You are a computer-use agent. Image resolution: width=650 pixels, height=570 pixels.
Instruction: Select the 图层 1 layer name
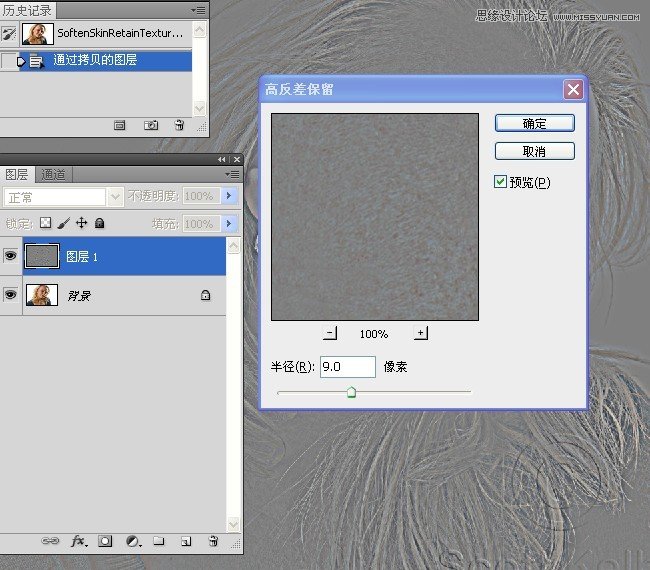[82, 257]
